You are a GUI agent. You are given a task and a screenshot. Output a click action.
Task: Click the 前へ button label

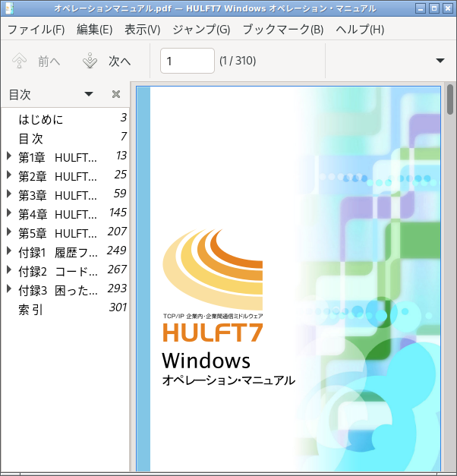point(49,61)
